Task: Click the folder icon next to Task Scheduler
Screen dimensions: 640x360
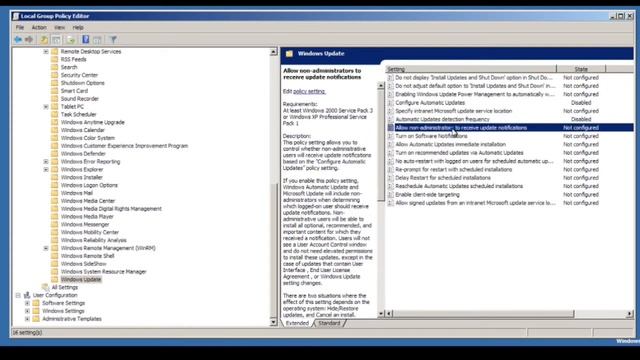Action: pos(55,115)
